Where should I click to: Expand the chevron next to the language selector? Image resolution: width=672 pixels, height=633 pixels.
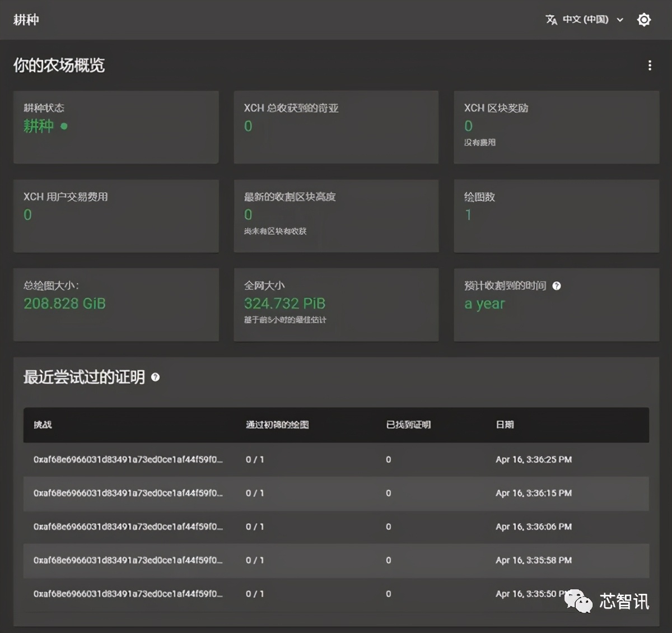click(x=620, y=20)
